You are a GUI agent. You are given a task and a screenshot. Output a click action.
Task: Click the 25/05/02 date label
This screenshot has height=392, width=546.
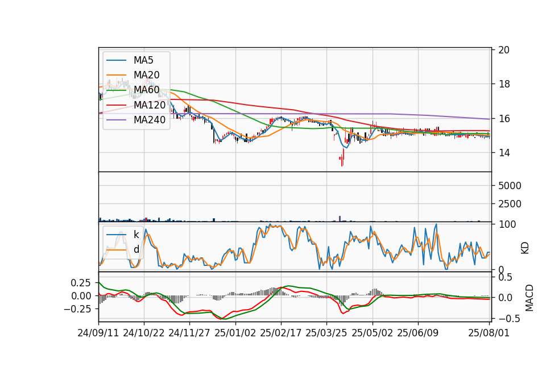[x=372, y=333]
